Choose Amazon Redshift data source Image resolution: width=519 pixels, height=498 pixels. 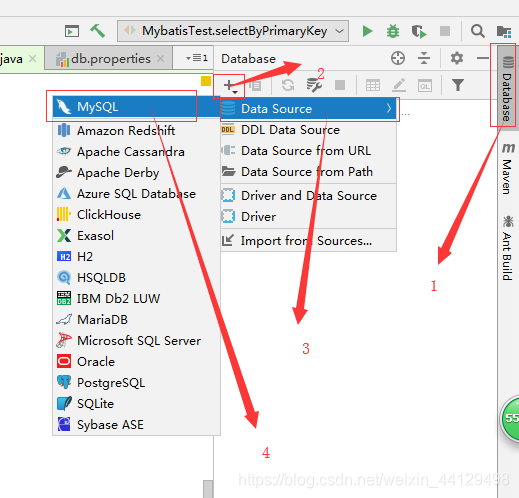tap(136, 130)
